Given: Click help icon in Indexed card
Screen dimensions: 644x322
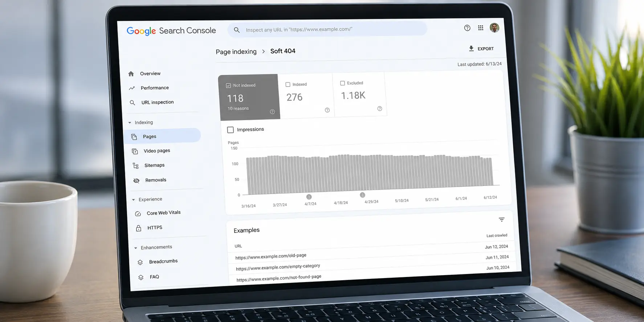Looking at the screenshot, I should coord(327,110).
